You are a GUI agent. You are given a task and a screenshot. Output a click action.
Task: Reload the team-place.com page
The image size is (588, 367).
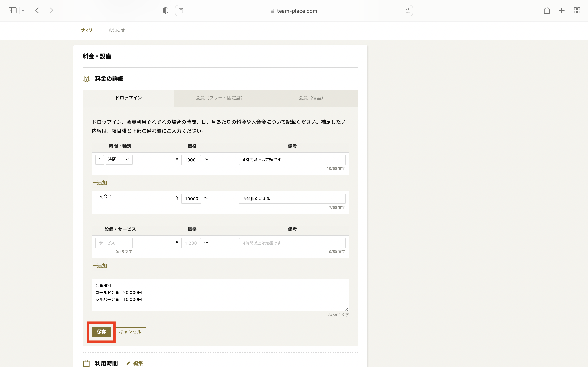click(408, 11)
